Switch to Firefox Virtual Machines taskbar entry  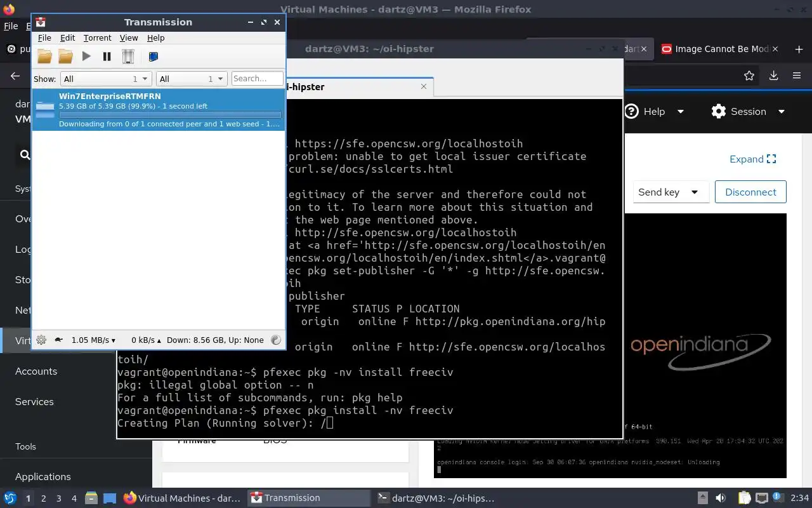click(x=181, y=498)
